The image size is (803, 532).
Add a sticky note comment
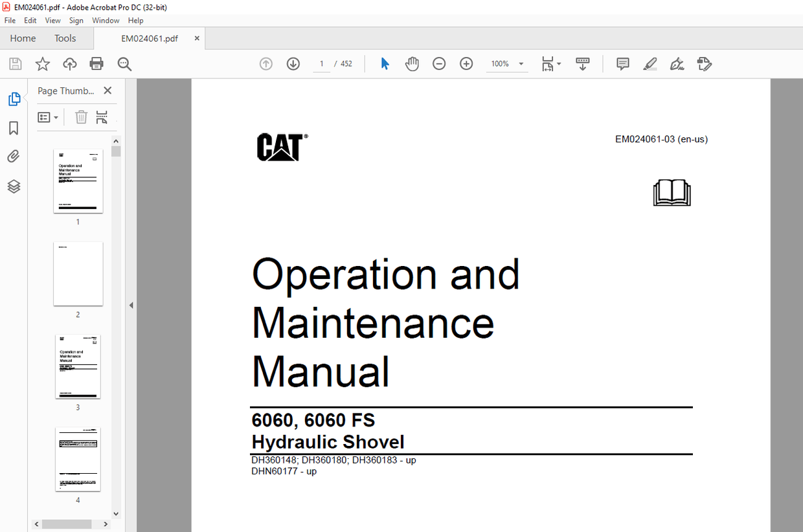pyautogui.click(x=622, y=63)
